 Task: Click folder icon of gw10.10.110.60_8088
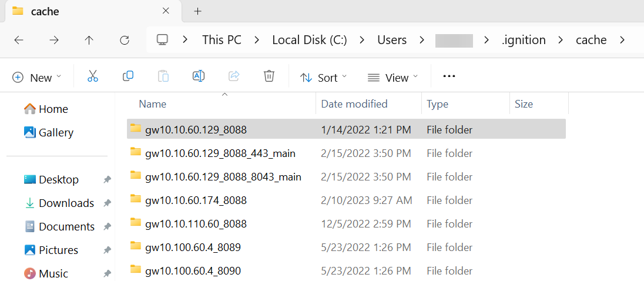[x=136, y=222]
